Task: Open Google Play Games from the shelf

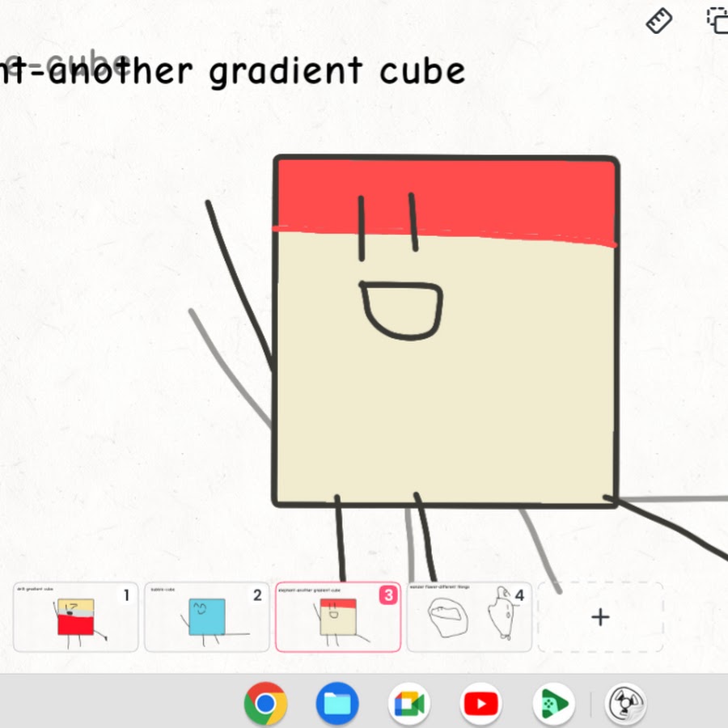Action: 553,704
